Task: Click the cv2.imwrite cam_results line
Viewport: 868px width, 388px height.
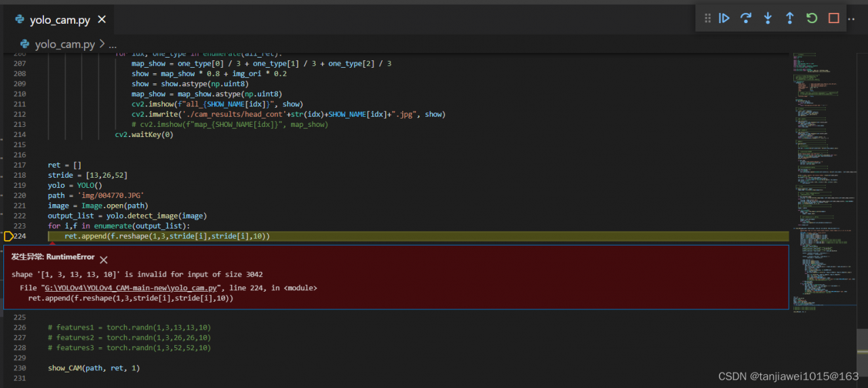Action: (288, 114)
